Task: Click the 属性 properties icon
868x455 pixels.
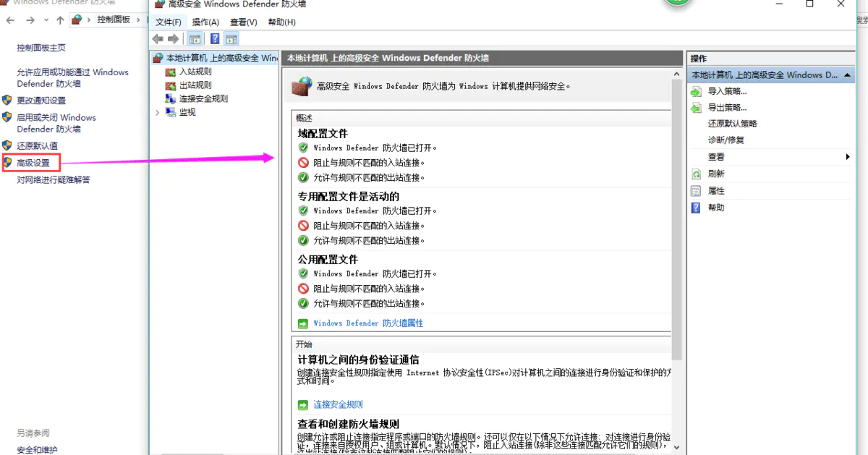Action: click(x=696, y=191)
